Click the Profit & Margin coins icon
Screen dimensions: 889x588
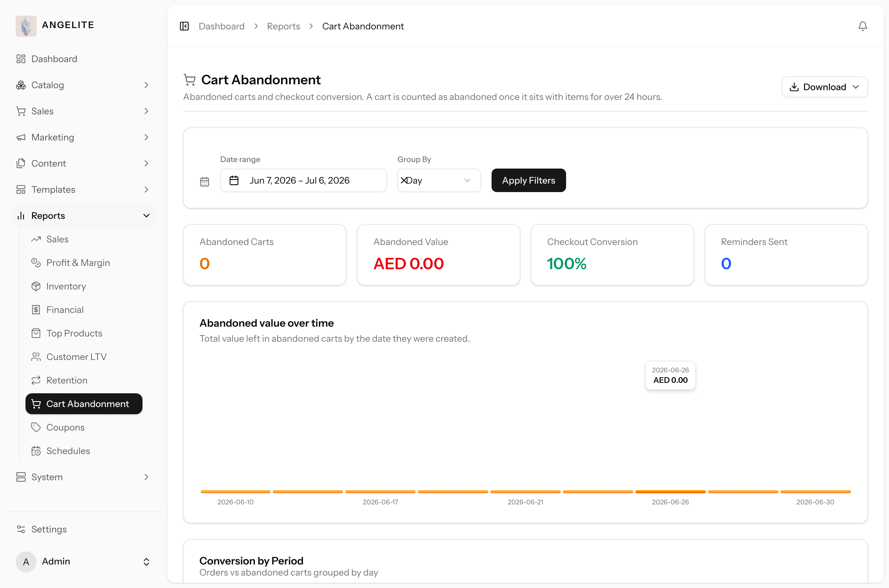coord(36,263)
